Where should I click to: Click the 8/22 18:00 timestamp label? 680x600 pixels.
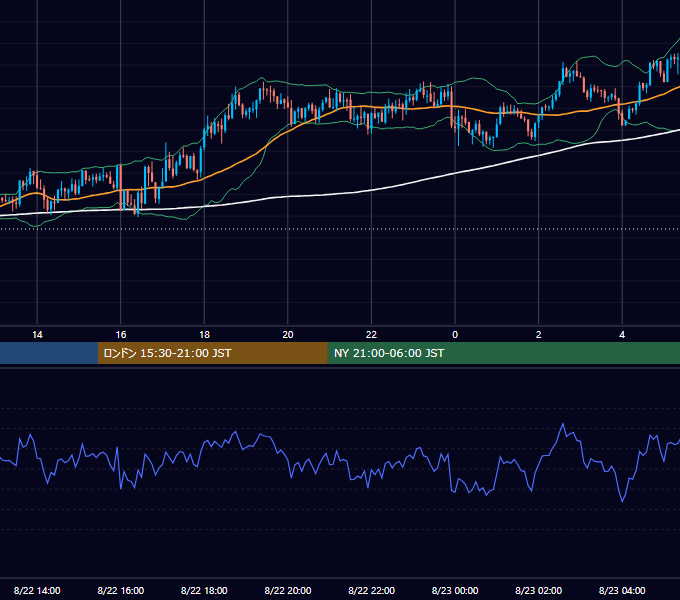click(x=204, y=590)
